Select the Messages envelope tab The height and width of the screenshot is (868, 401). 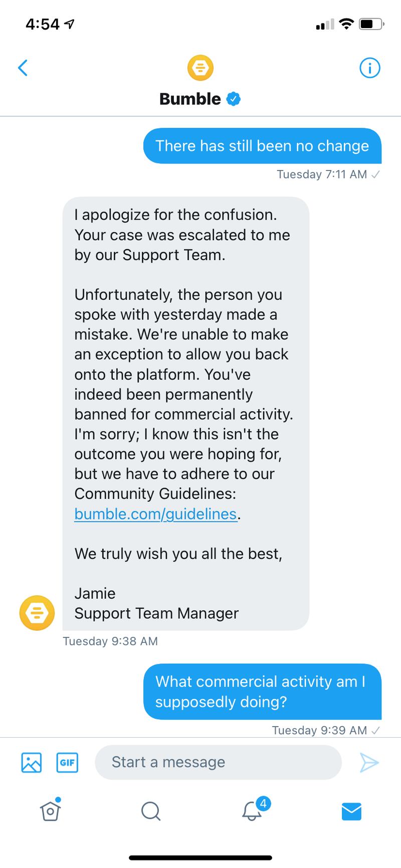(351, 811)
